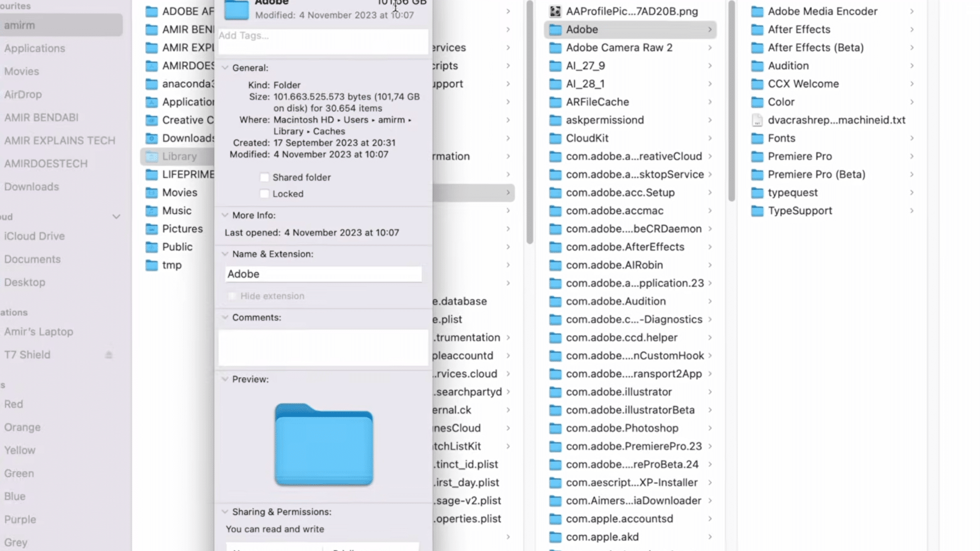Viewport: 980px width, 551px height.
Task: Select com.adobe.PremierePro.23 folder row
Action: pyautogui.click(x=630, y=446)
